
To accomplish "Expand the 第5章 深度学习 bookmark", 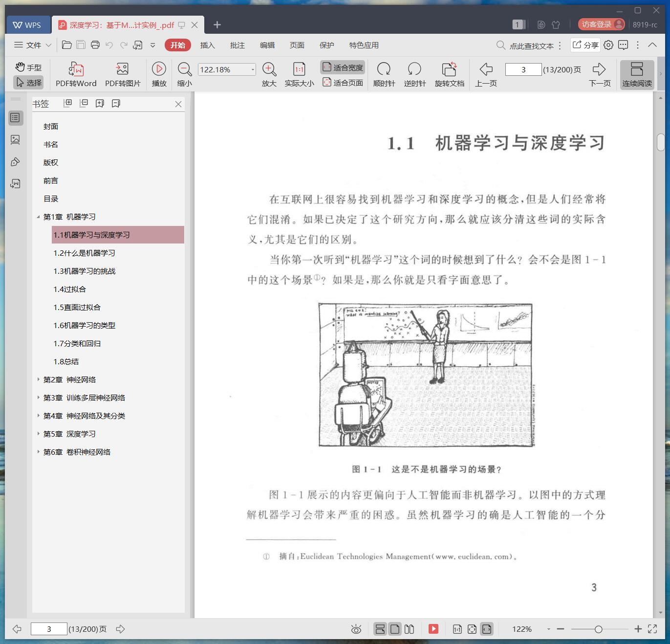I will pyautogui.click(x=38, y=433).
